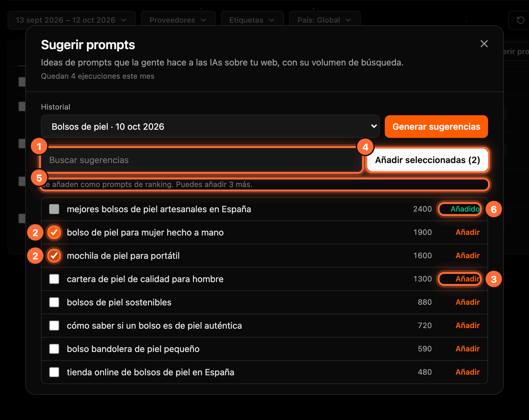529x420 pixels.
Task: Click Añadir for bolsos de piel sostenibles
Action: point(468,302)
